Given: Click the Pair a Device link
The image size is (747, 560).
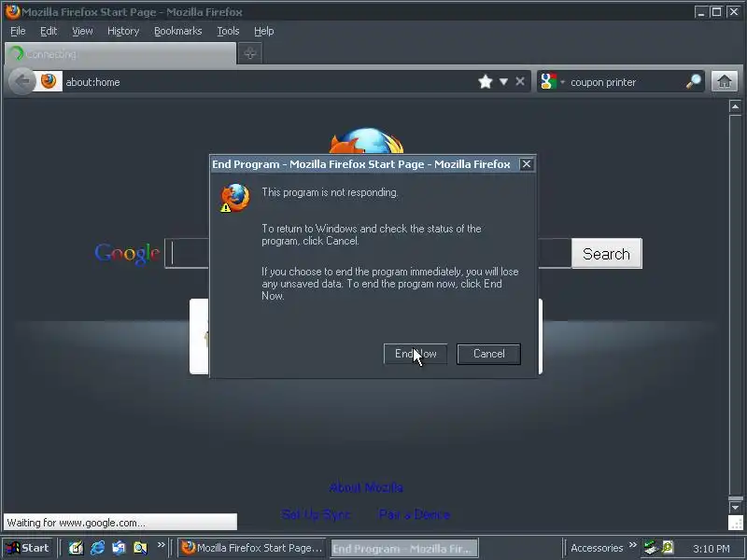Looking at the screenshot, I should click(415, 515).
